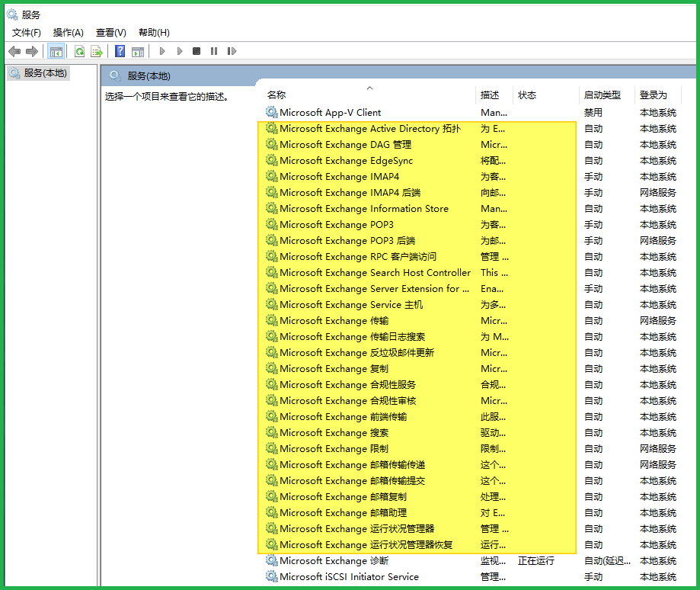Click the Refresh toolbar icon

(79, 51)
